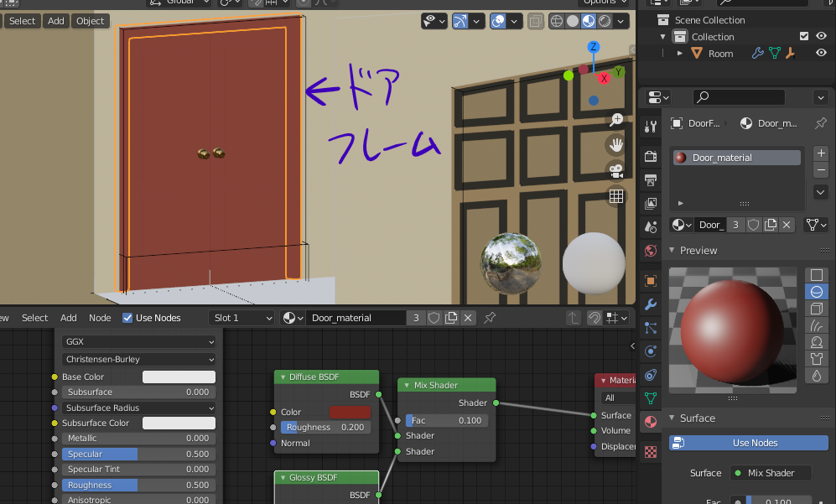Open the viewport Add menu
Screen dimensions: 836x504
(x=56, y=21)
